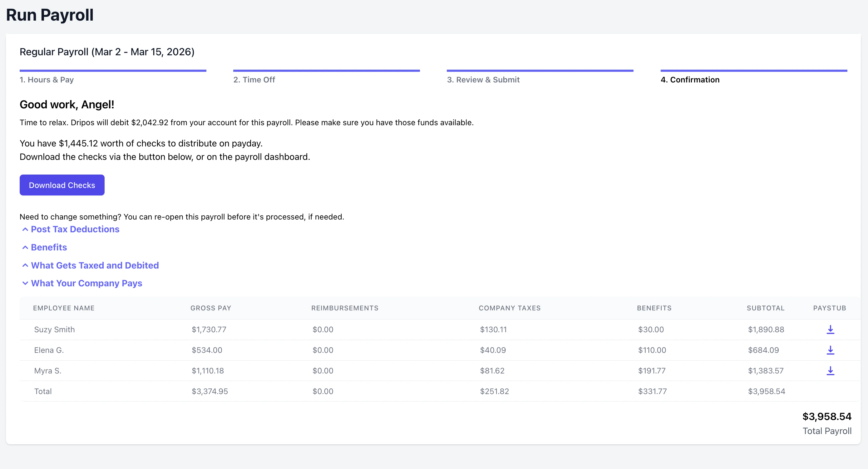The height and width of the screenshot is (469, 868).
Task: Open Review & Submit step
Action: [x=483, y=80]
